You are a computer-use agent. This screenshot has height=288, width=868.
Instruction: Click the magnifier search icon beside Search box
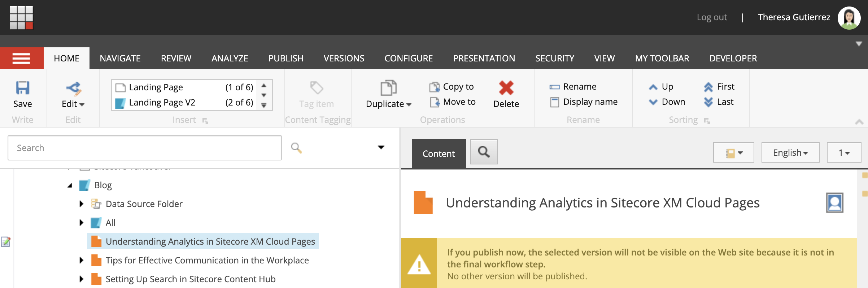coord(296,148)
